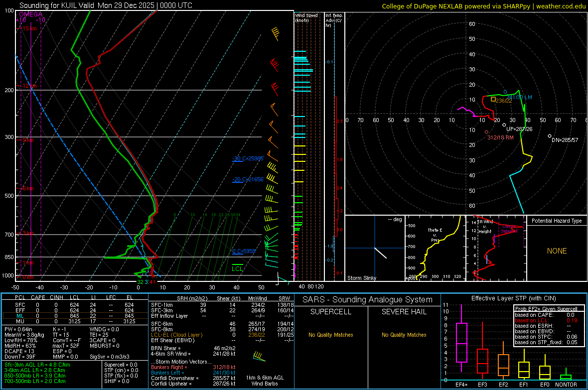Viewport: 588px width, 390px height.
Task: Open the SR Wind v. Height inset plot
Action: pyautogui.click(x=496, y=248)
